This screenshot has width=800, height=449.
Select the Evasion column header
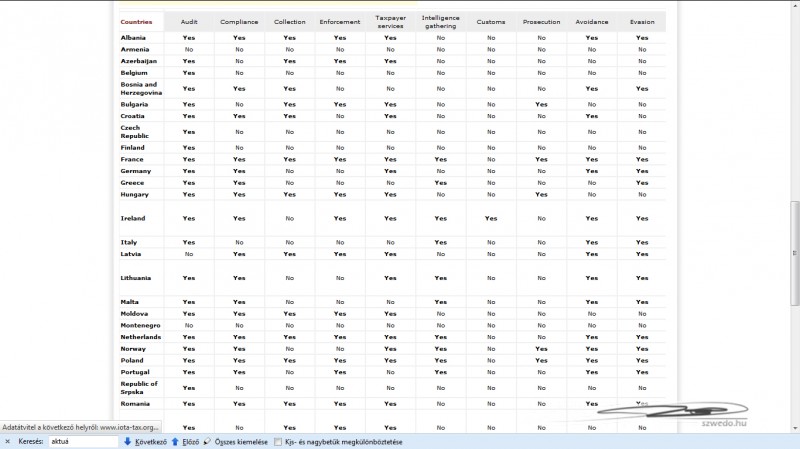[x=642, y=21]
